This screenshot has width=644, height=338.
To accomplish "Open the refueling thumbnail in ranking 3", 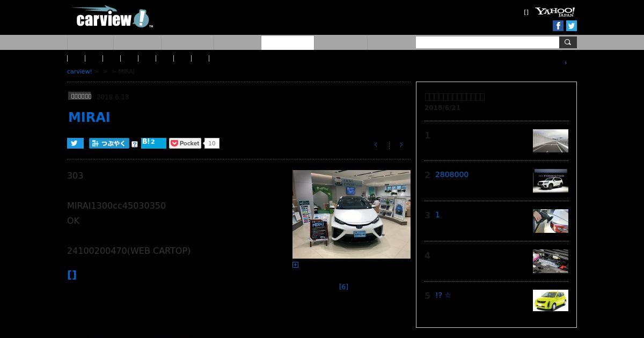I will (551, 221).
